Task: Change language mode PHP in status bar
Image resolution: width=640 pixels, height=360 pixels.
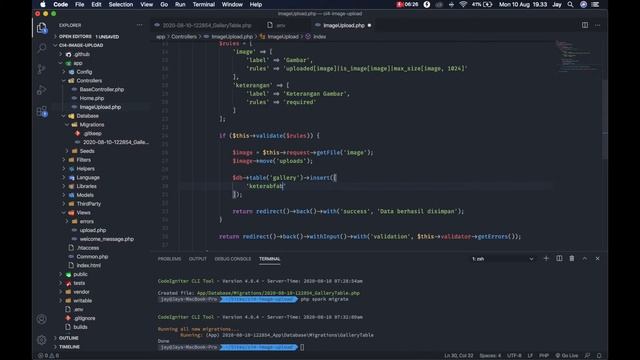Action: point(544,356)
